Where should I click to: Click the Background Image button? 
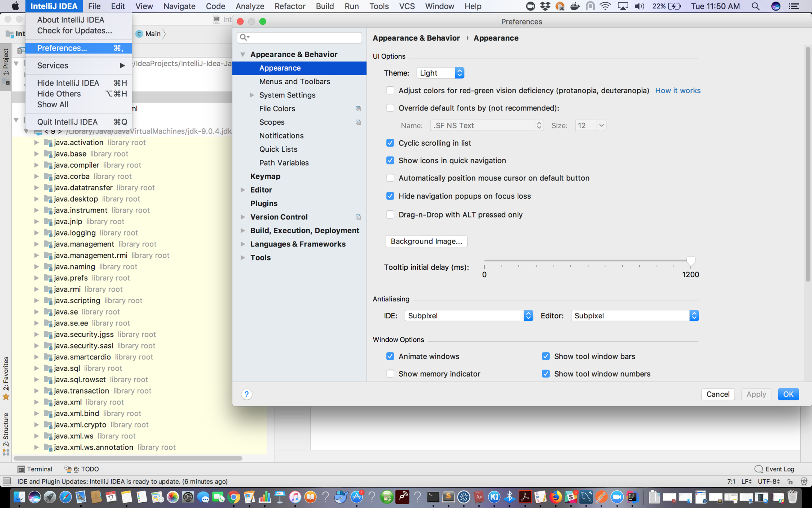click(x=426, y=241)
